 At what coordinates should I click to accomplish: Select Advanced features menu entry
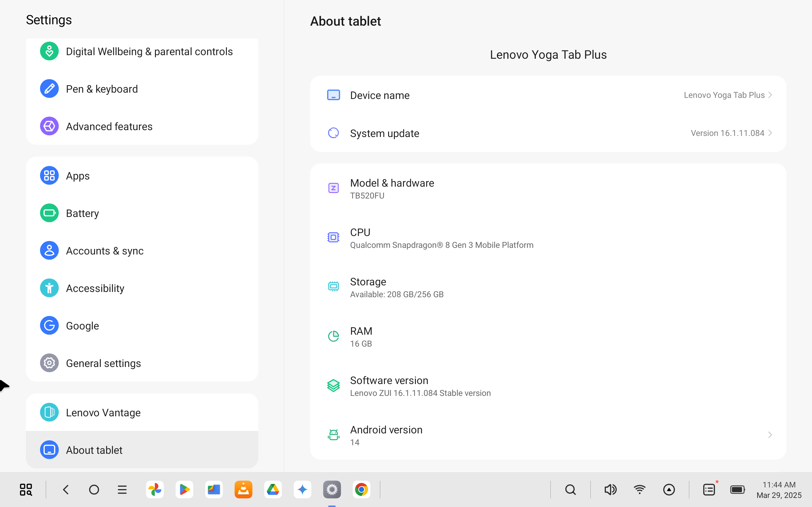pos(142,127)
